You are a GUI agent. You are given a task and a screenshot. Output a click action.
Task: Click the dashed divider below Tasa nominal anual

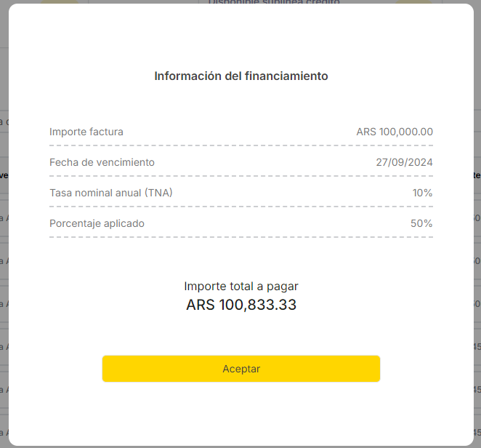[240, 207]
